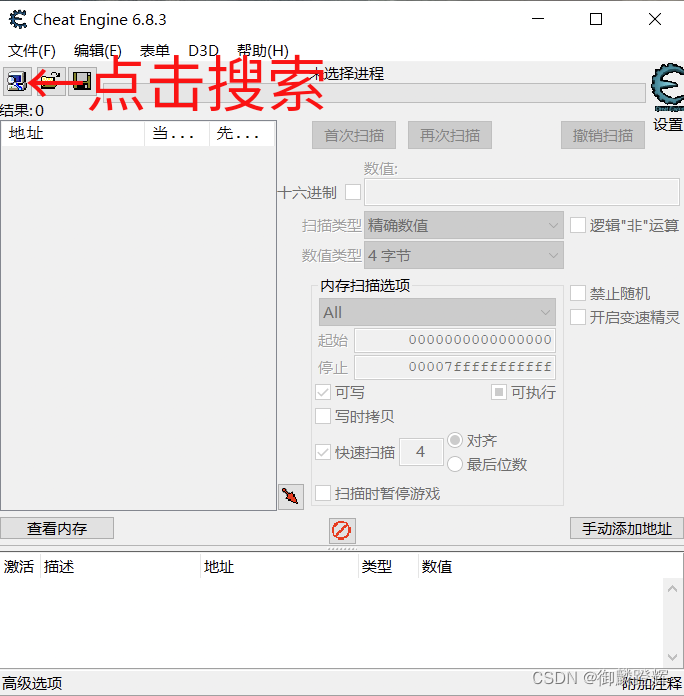Toggle 快速扫描 checkbox

(x=323, y=452)
